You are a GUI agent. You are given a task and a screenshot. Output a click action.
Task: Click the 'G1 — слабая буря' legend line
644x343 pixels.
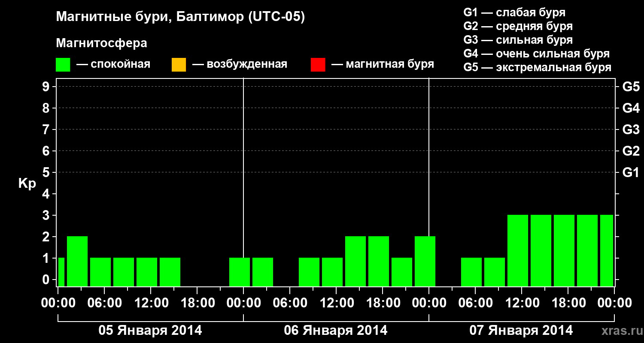click(x=514, y=12)
